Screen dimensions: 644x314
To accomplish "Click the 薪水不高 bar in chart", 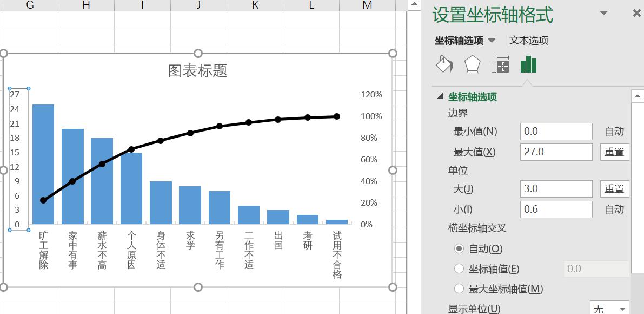I will 102,181.
